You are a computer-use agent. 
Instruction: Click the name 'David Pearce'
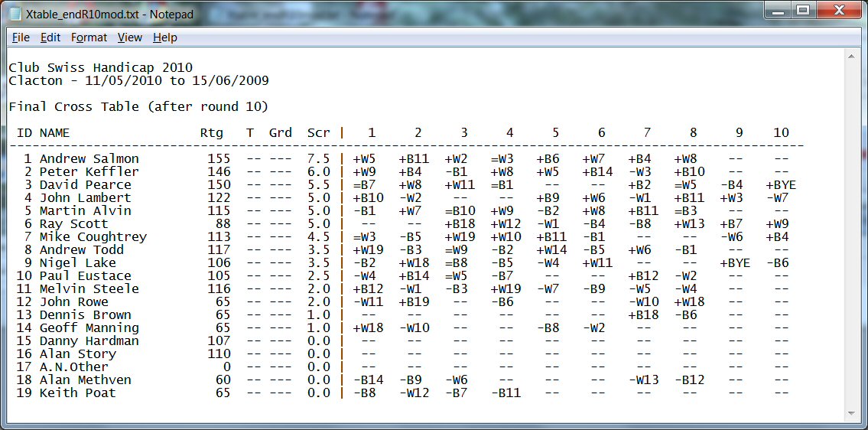[85, 185]
